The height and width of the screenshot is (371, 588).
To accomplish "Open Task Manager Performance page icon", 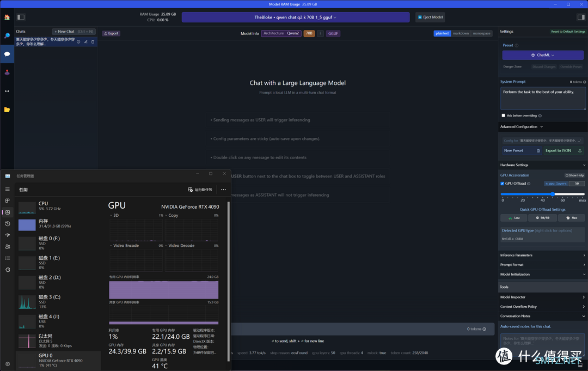I will 8,212.
